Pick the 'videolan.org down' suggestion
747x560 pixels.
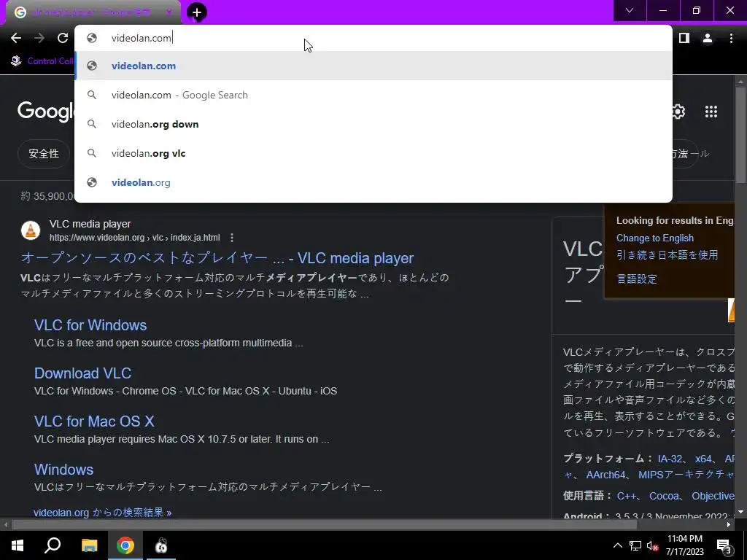pos(373,124)
